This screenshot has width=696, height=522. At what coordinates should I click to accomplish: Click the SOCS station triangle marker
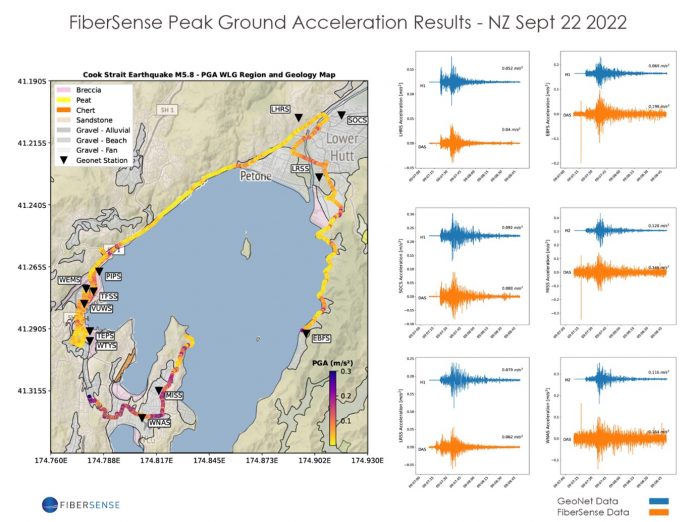point(341,115)
